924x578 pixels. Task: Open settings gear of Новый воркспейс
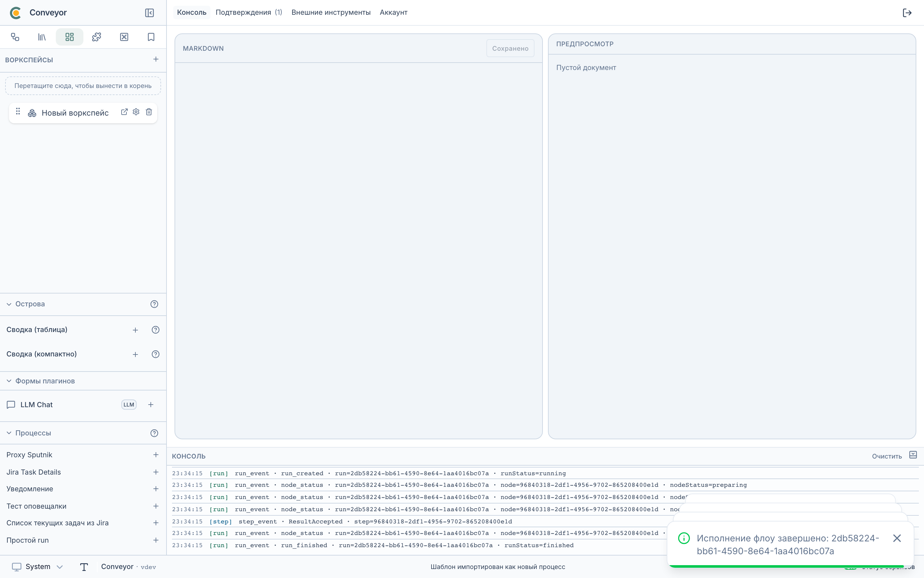tap(136, 112)
